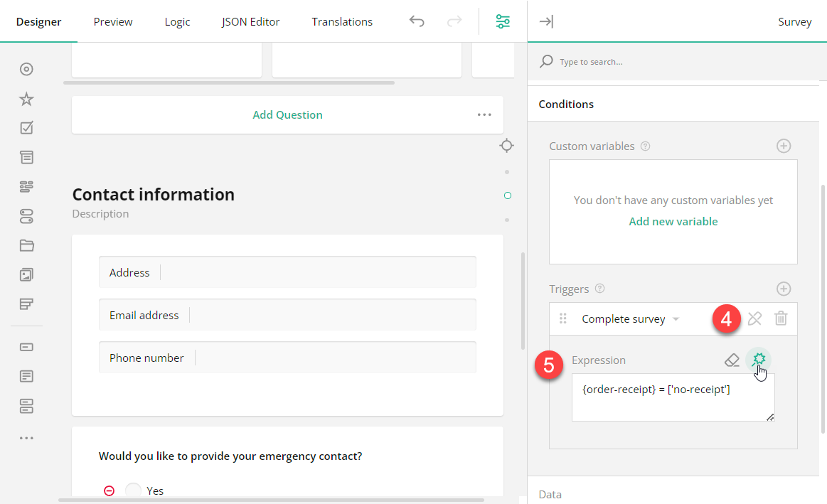Open the expression builder gear icon
The image size is (827, 504).
pos(758,360)
